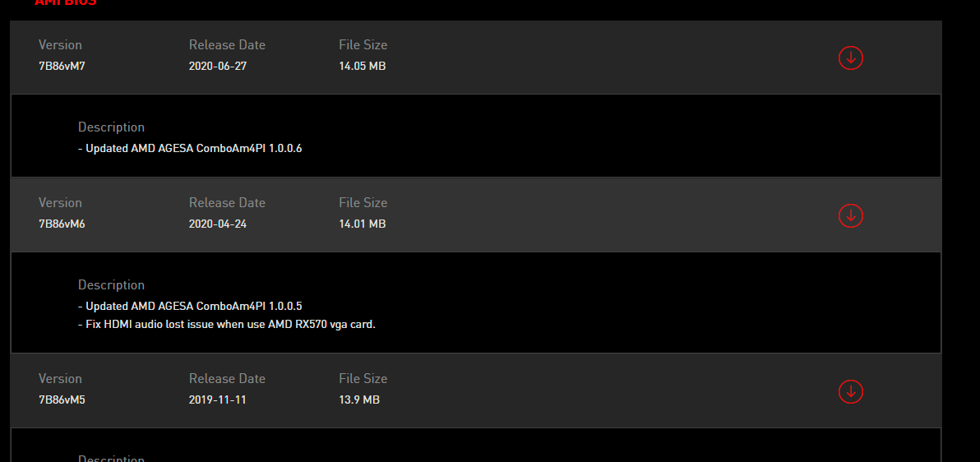This screenshot has height=462, width=980.
Task: Click the Description label under 7B86vM7
Action: [111, 127]
